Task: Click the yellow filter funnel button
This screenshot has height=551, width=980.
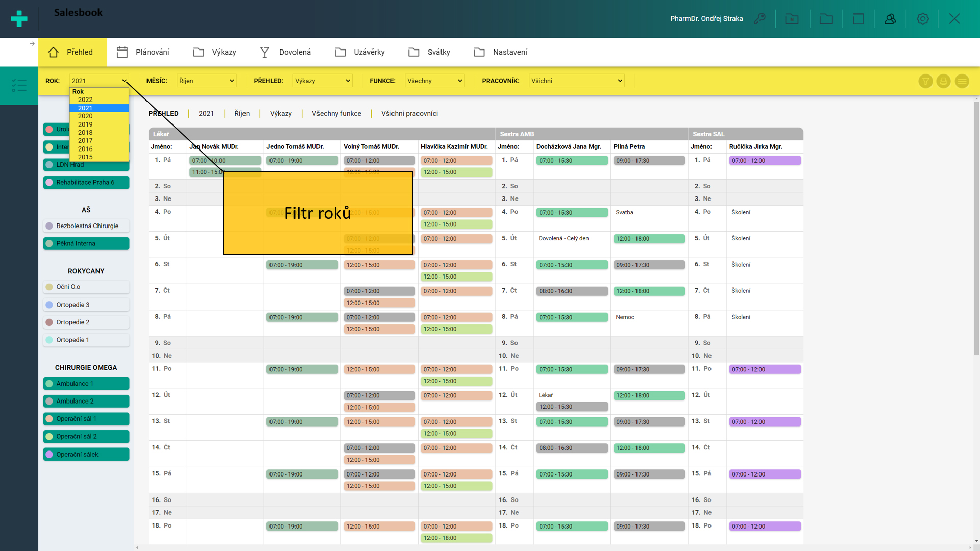Action: click(x=925, y=81)
